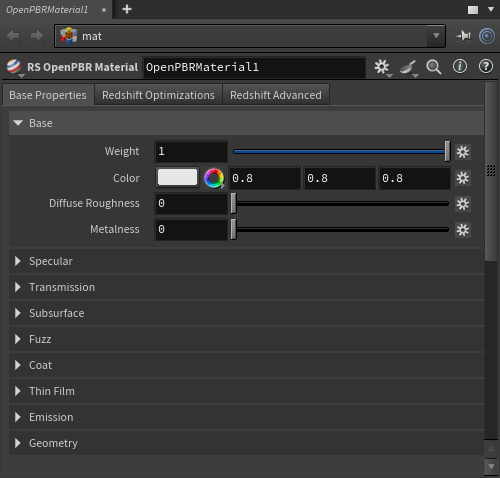
Task: Click the Diffuse Roughness label
Action: pyautogui.click(x=94, y=203)
